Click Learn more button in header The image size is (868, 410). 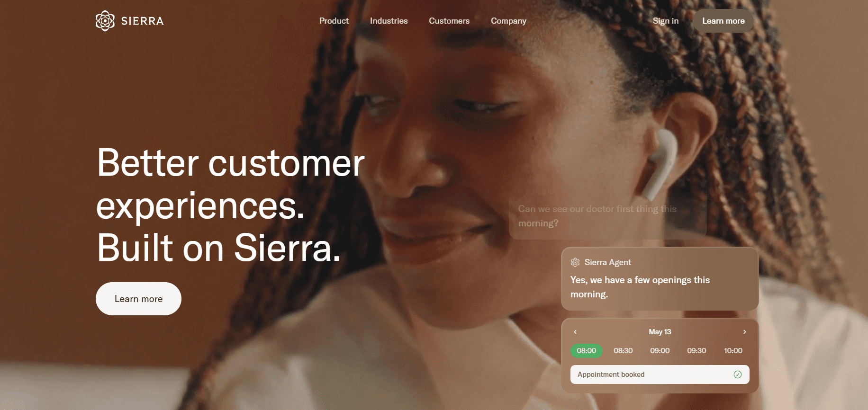click(723, 21)
